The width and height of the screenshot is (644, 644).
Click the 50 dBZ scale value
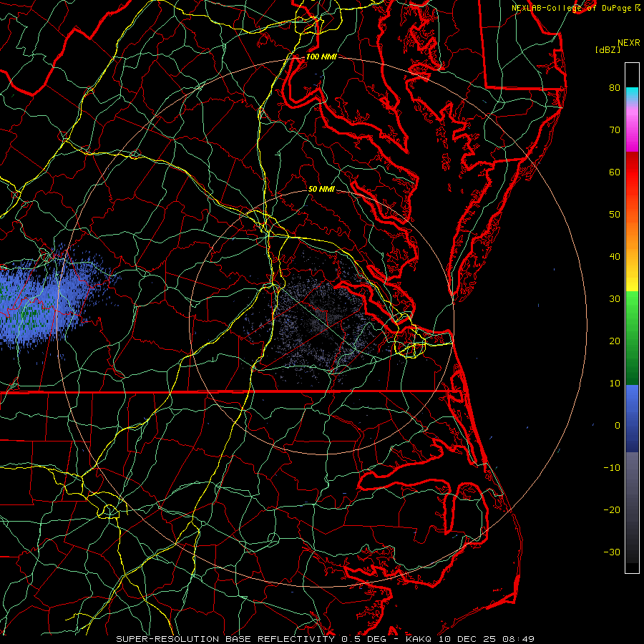(615, 215)
